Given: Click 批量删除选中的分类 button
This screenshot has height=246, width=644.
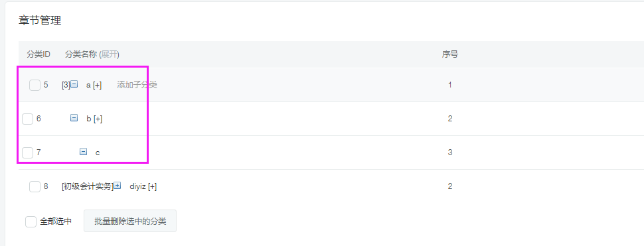Looking at the screenshot, I should 130,221.
